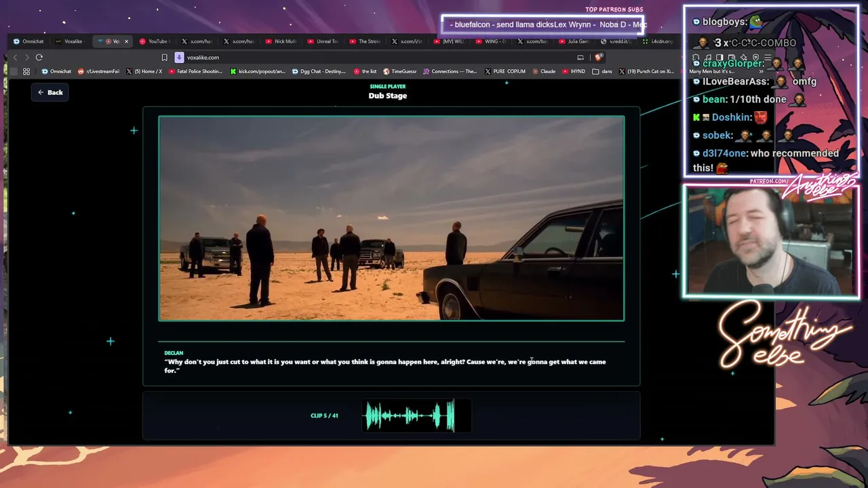Click the square icon left of apps grid
The height and width of the screenshot is (488, 868).
coord(14,71)
